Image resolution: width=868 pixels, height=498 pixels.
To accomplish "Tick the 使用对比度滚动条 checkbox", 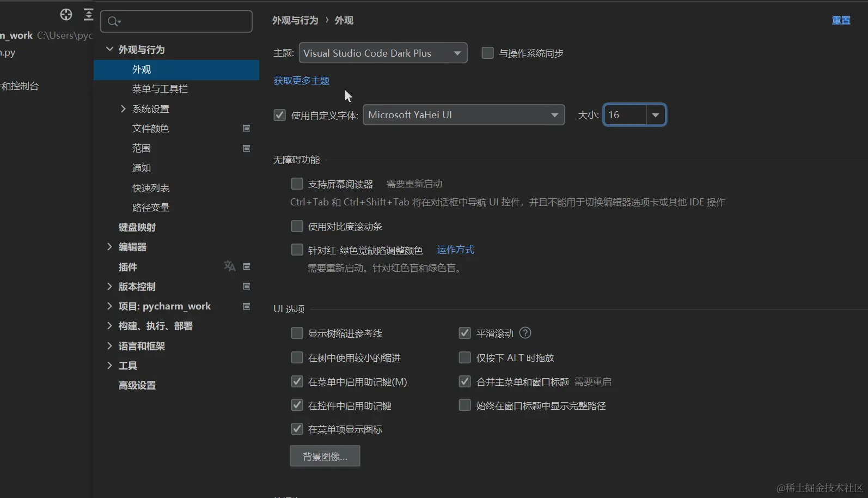I will pyautogui.click(x=297, y=226).
